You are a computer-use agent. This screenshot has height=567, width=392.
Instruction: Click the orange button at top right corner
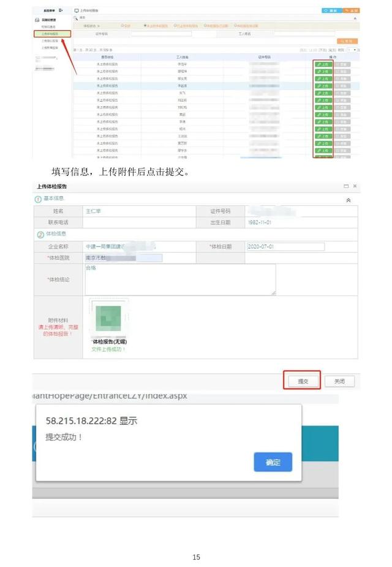[351, 11]
